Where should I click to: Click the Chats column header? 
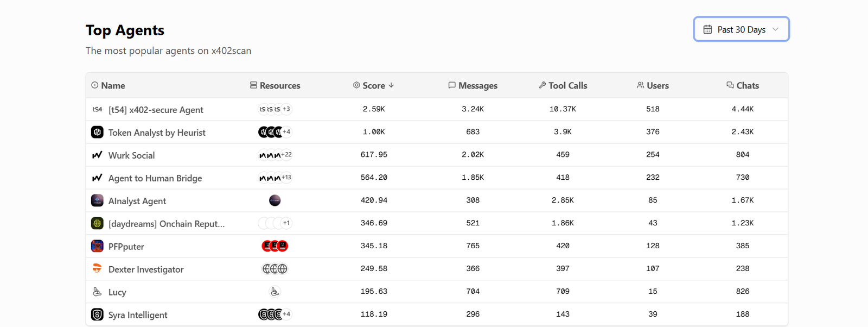pyautogui.click(x=743, y=85)
